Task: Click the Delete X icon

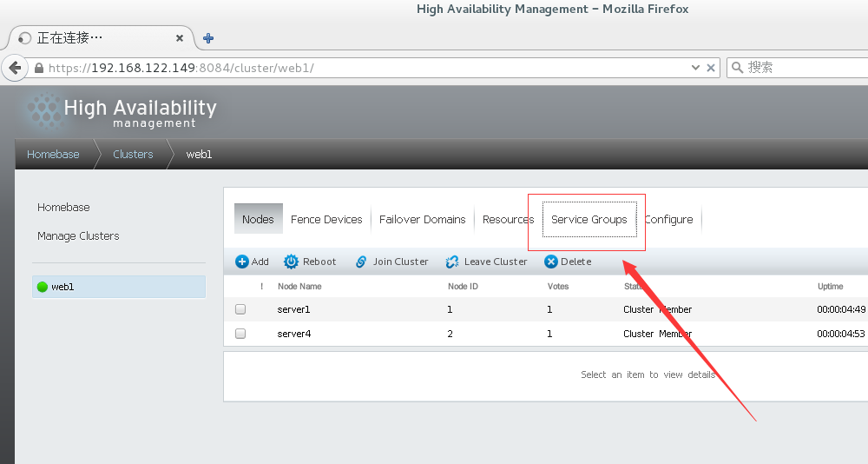Action: coord(550,262)
